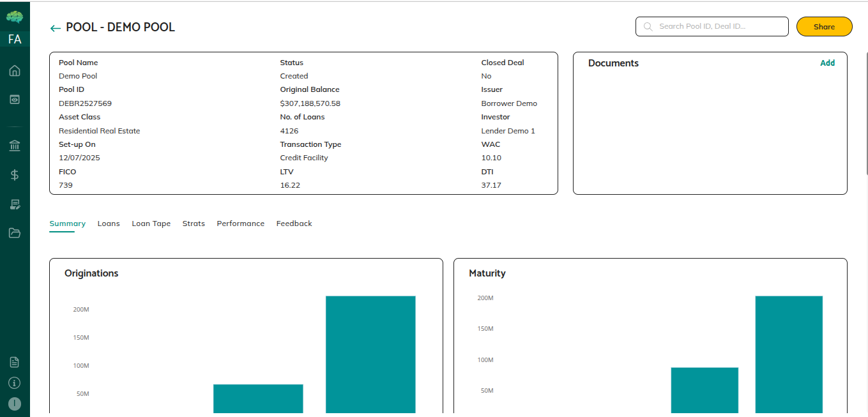Switch to the Loans tab
This screenshot has width=868, height=417.
109,224
